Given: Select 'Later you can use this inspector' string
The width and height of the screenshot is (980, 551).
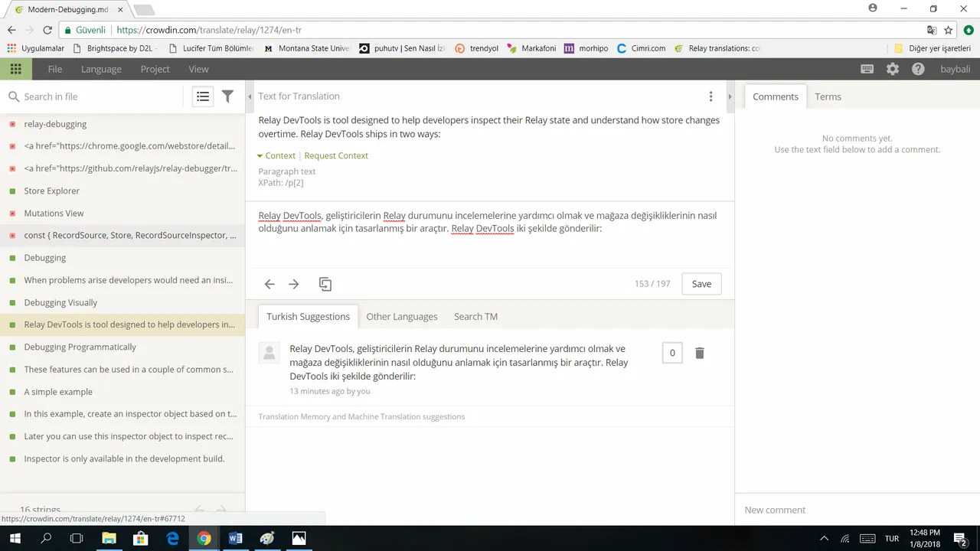Looking at the screenshot, I should pyautogui.click(x=122, y=436).
